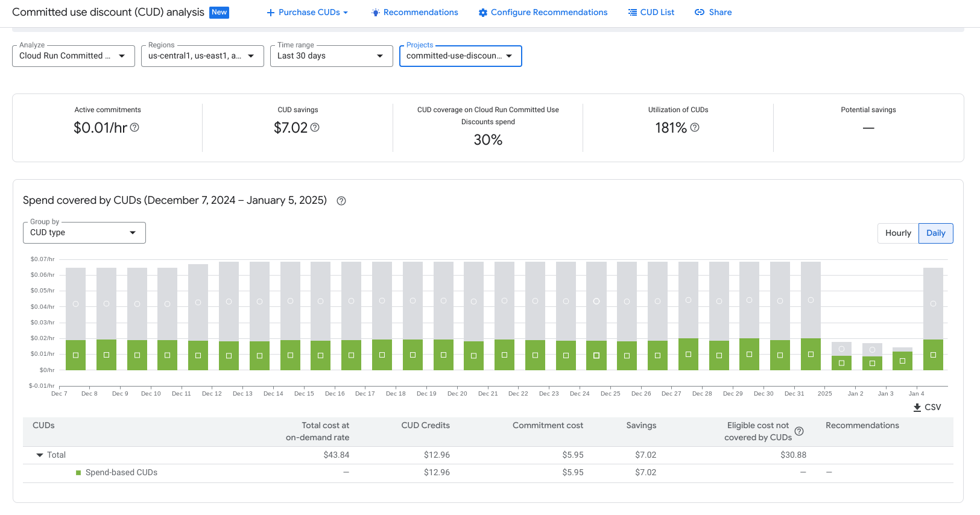
Task: Click the help icon beside CUD savings value
Action: click(x=315, y=127)
